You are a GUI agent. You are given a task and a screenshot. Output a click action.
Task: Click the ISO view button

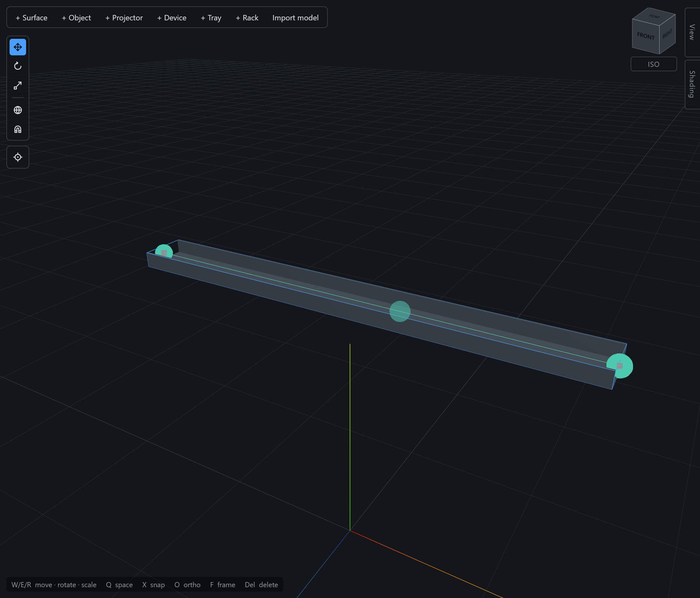point(653,64)
